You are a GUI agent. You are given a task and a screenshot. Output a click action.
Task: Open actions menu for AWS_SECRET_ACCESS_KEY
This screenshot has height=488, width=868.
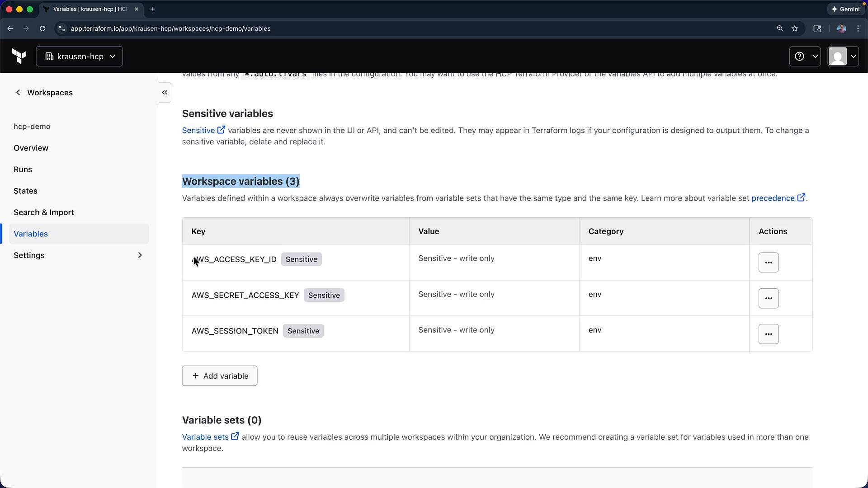(768, 298)
